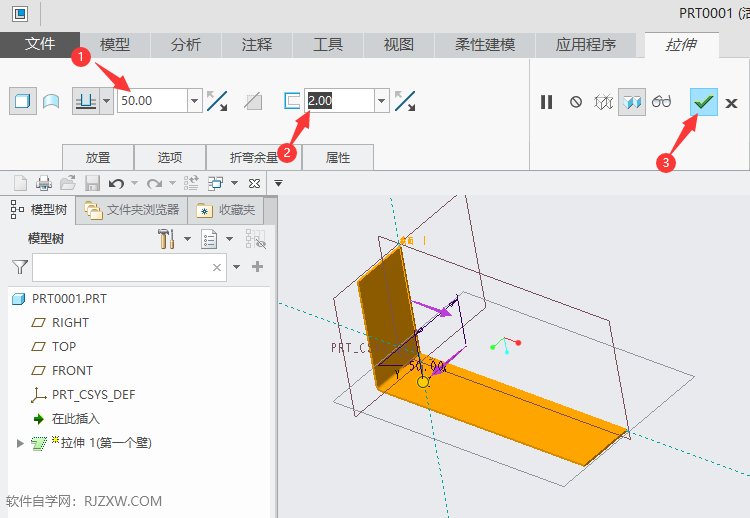Flip depth direction next to the 50.00 field
The height and width of the screenshot is (518, 750).
(217, 100)
